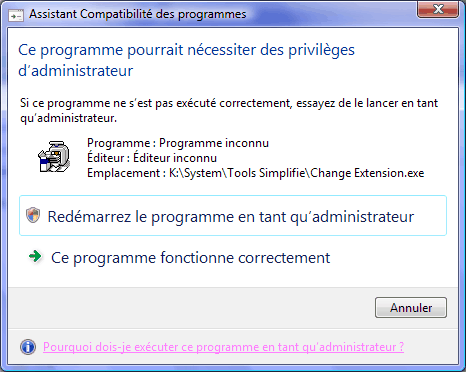This screenshot has height=372, width=466.
Task: Click empty title bar area beside the title
Action: pyautogui.click(x=330, y=15)
